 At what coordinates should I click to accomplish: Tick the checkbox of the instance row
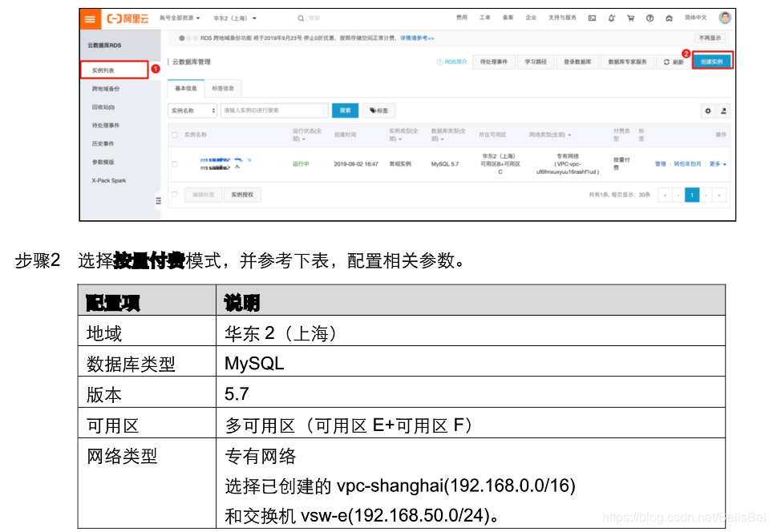(x=175, y=164)
